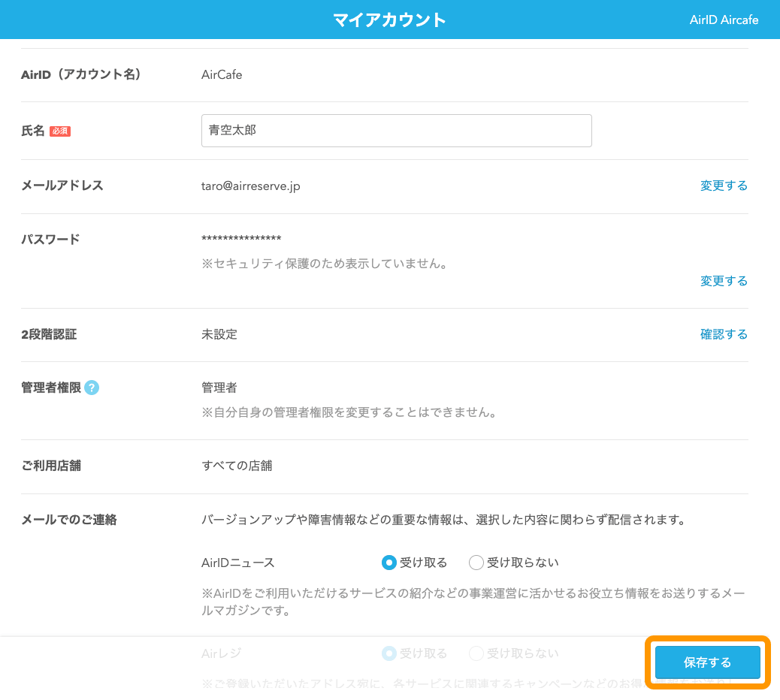Select 受け取らない for AirIDニュース
The width and height of the screenshot is (780, 700).
(476, 561)
